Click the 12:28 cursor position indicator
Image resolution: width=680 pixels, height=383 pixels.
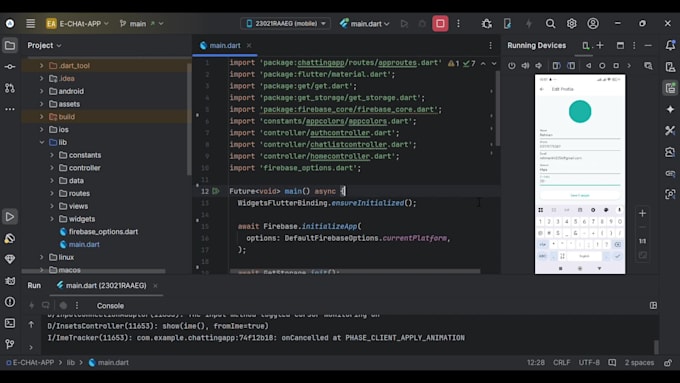click(536, 363)
